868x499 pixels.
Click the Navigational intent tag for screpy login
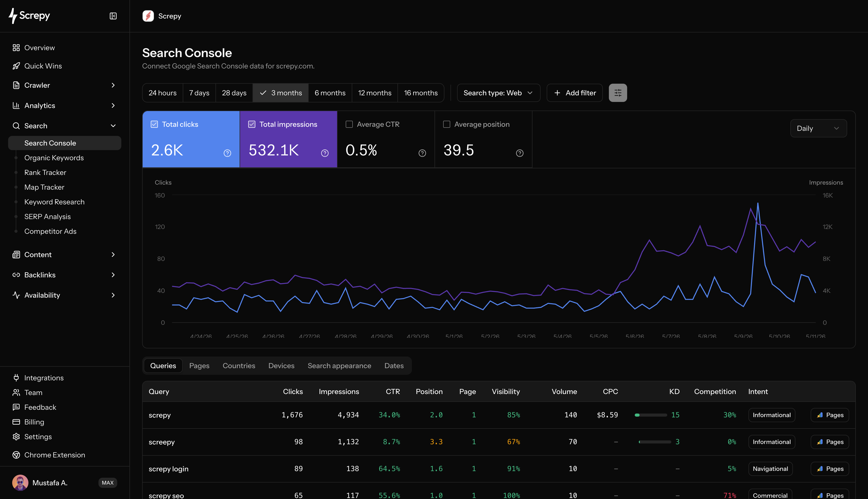[770, 469]
